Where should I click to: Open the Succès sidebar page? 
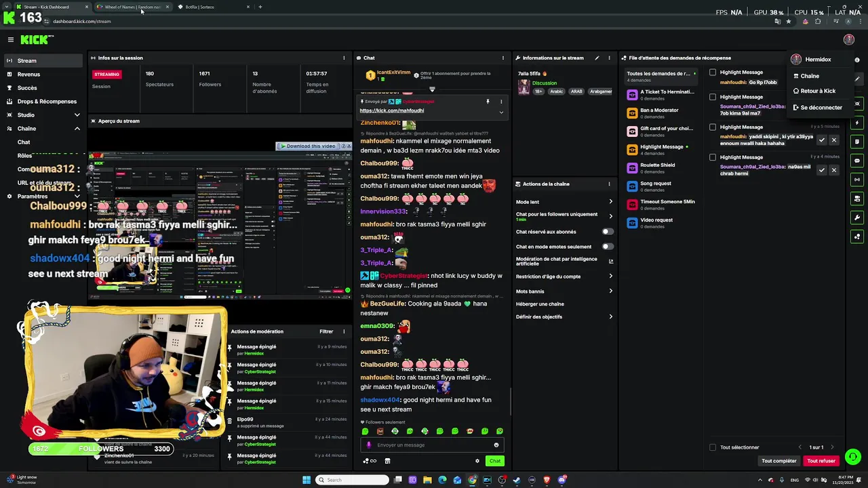pyautogui.click(x=43, y=88)
